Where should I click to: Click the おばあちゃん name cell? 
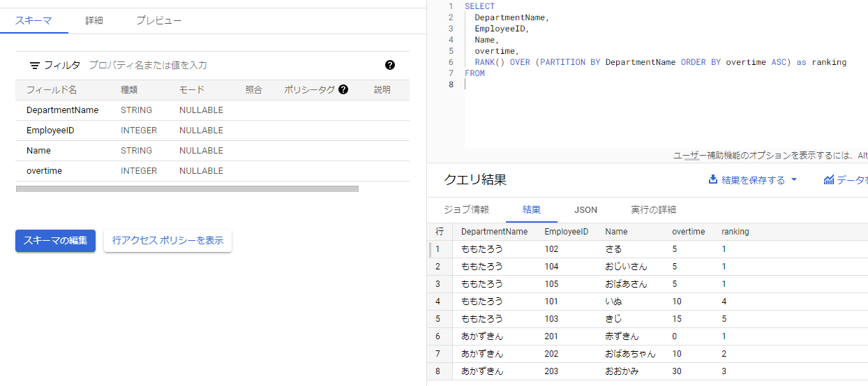click(630, 354)
